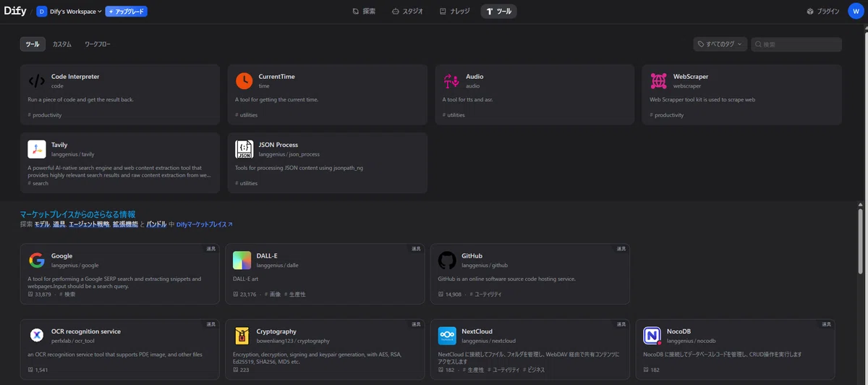Click the DALL-E card 画像 tag

point(274,295)
